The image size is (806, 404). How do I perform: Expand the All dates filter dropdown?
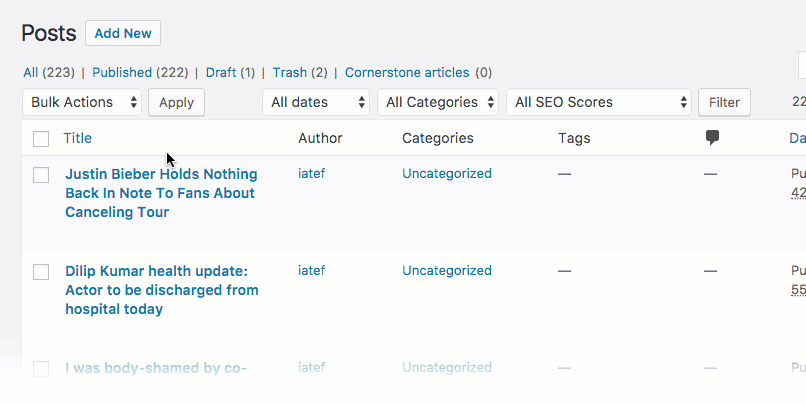[315, 102]
